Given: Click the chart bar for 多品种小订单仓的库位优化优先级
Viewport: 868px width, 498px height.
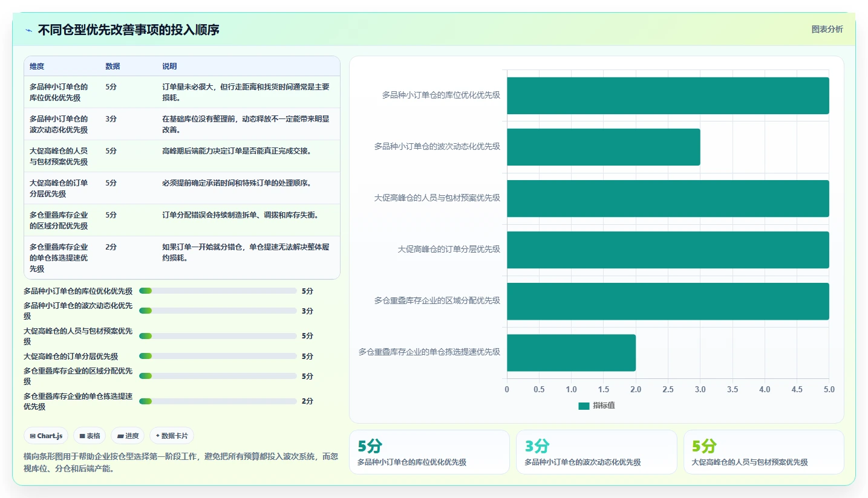Looking at the screenshot, I should [x=668, y=95].
